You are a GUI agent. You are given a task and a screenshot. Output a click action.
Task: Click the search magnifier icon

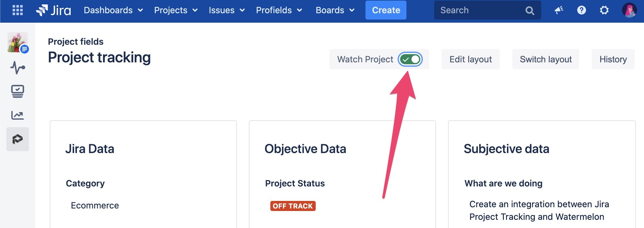(x=530, y=10)
